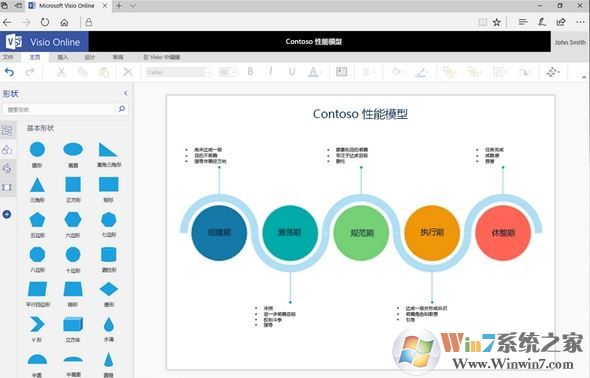Pick the Pentagon shape (五边形)
The width and height of the screenshot is (590, 378).
[x=37, y=220]
